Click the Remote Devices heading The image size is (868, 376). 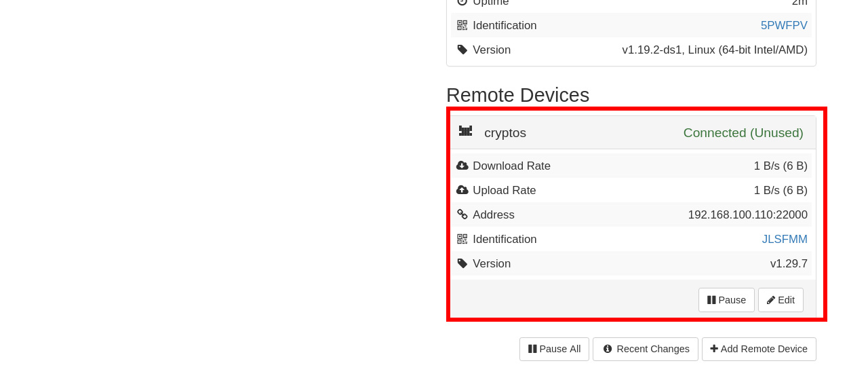[x=517, y=95]
